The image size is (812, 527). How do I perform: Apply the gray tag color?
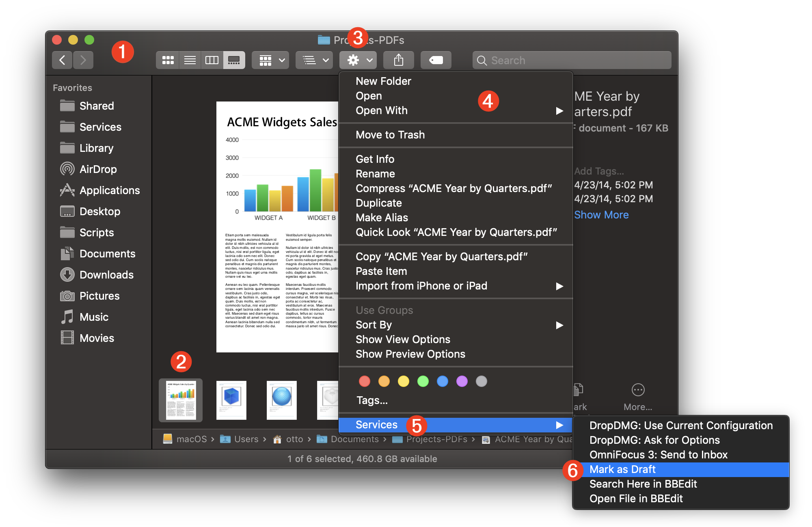pos(482,381)
